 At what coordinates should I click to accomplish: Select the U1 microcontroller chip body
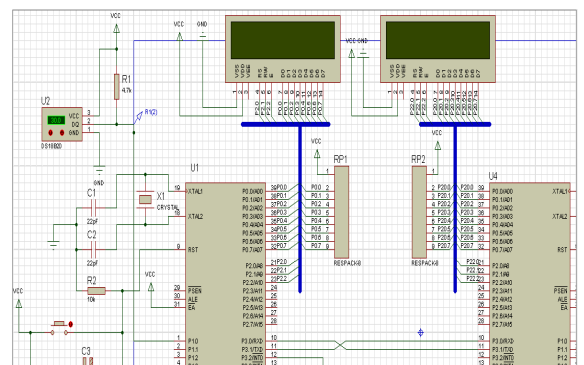point(225,274)
